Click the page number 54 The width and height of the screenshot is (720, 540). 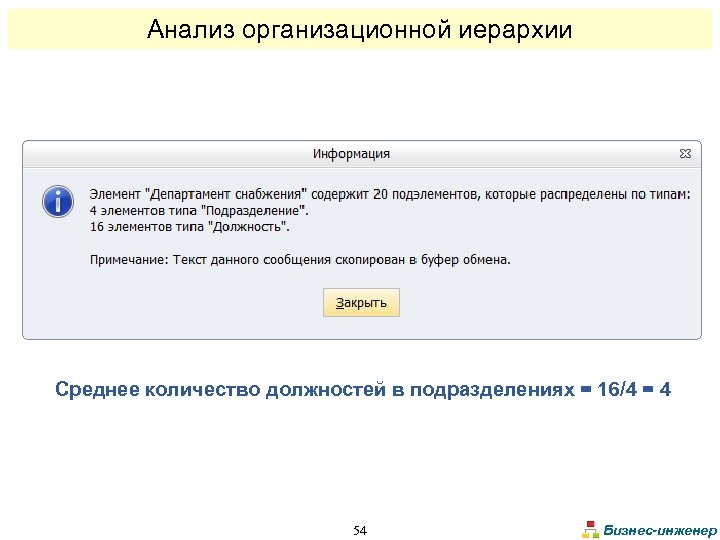(360, 530)
